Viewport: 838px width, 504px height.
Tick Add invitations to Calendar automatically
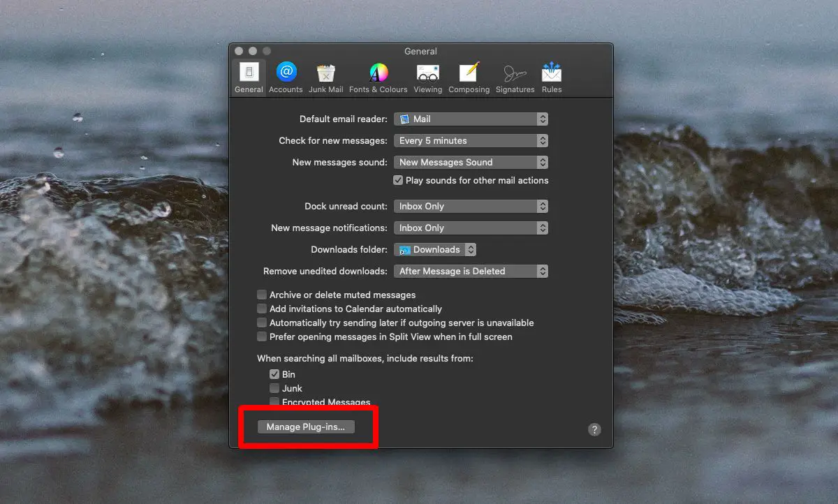point(262,309)
